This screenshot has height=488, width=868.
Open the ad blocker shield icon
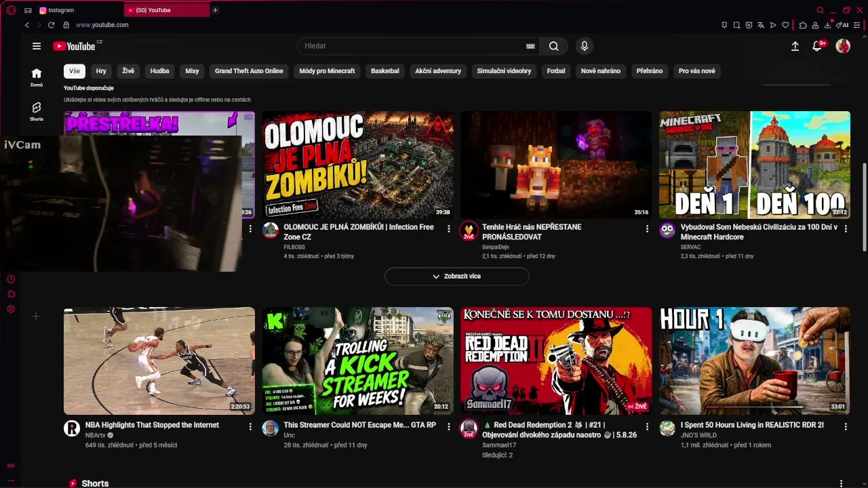coord(749,25)
